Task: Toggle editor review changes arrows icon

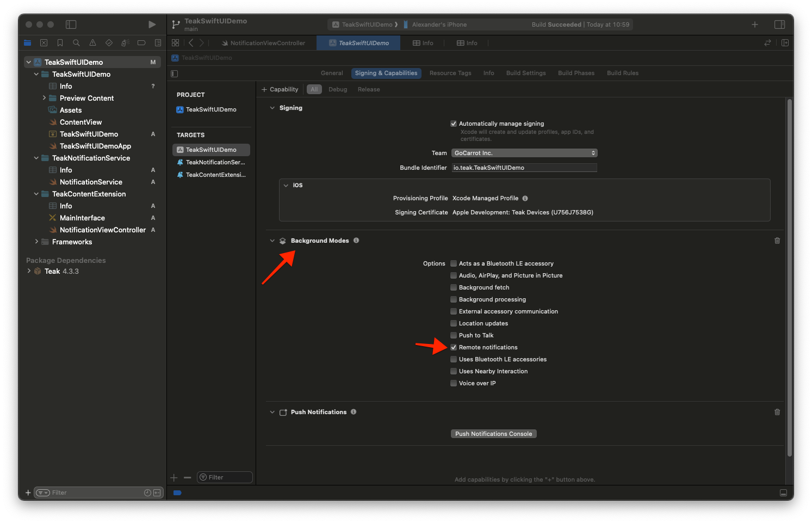Action: point(767,42)
